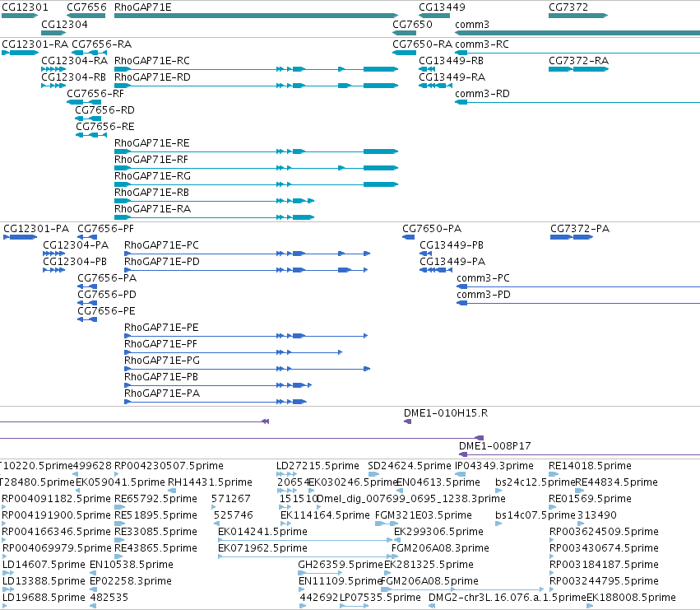Click transcript RhoGAP71E-RF label
700x610 pixels.
click(x=151, y=160)
